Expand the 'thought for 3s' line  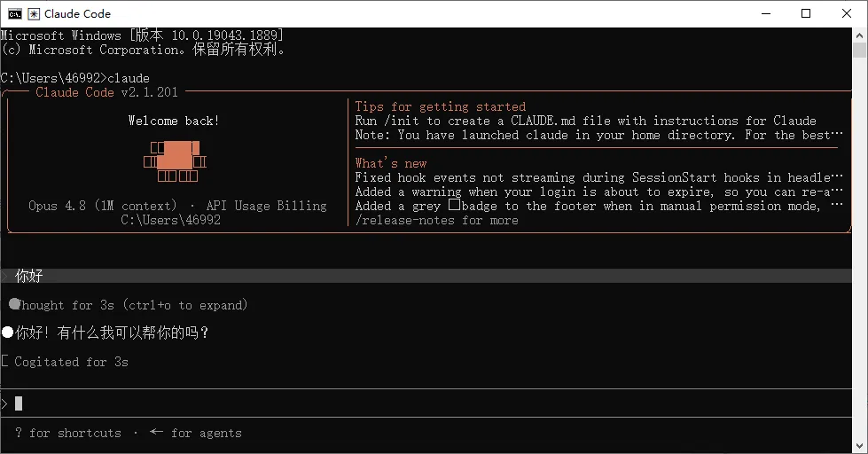(128, 305)
